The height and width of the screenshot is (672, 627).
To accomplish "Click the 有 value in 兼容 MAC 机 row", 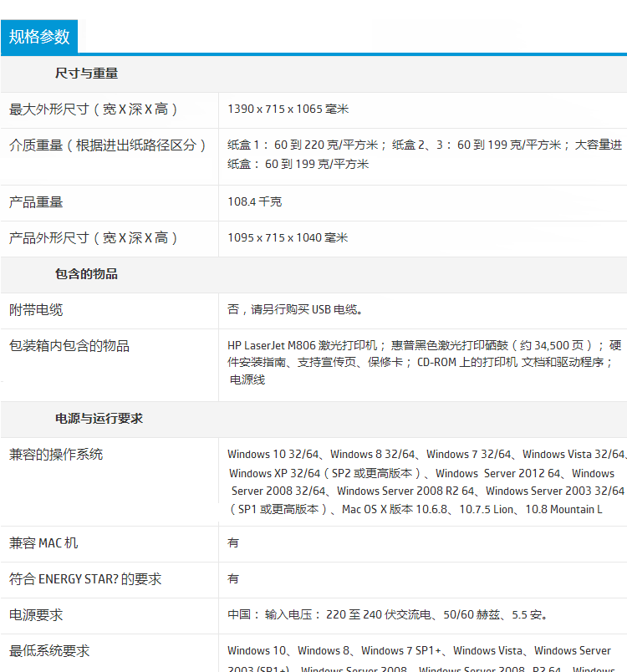I will pos(233,542).
